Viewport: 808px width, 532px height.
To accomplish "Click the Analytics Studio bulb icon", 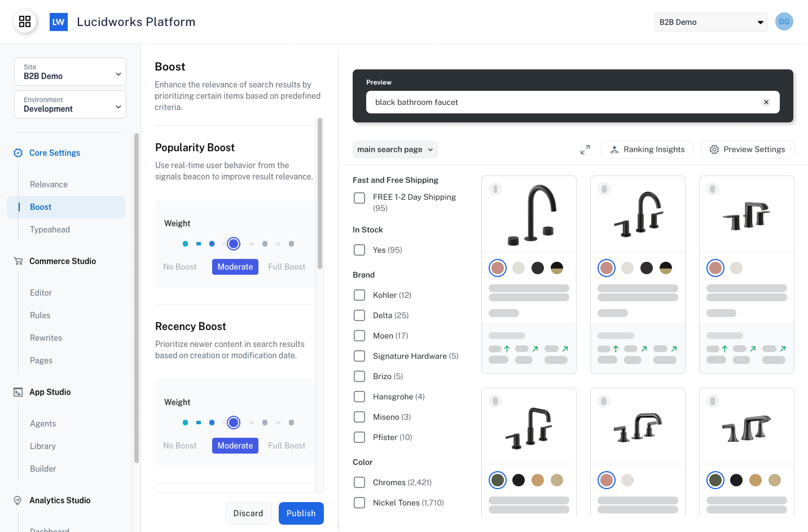I will point(18,500).
